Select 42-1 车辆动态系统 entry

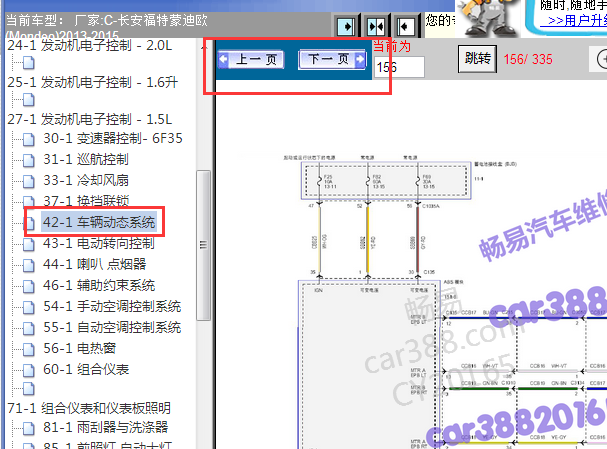(99, 222)
